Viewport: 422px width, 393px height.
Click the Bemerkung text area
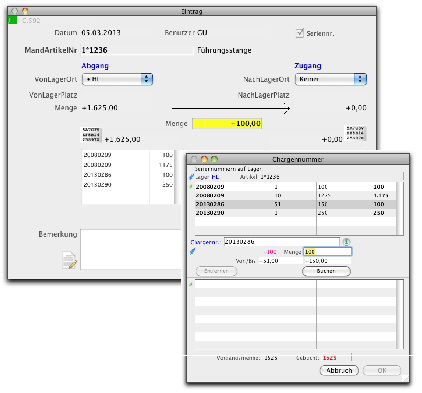(x=131, y=249)
